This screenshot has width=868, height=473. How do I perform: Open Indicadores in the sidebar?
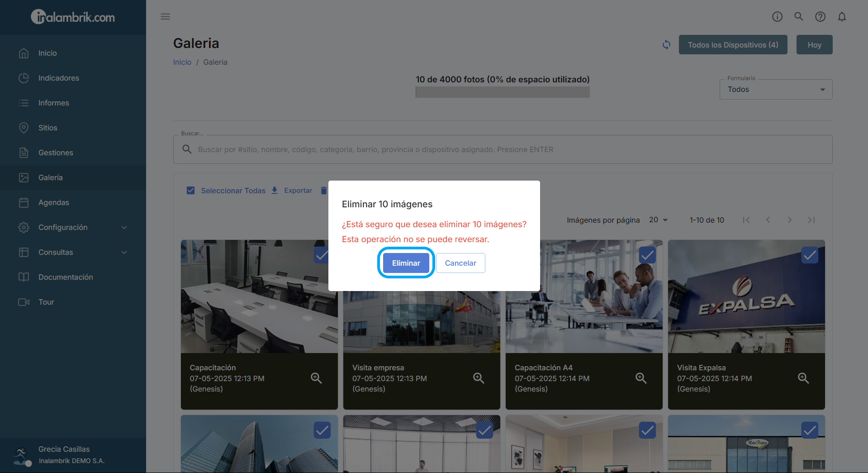coord(73,78)
